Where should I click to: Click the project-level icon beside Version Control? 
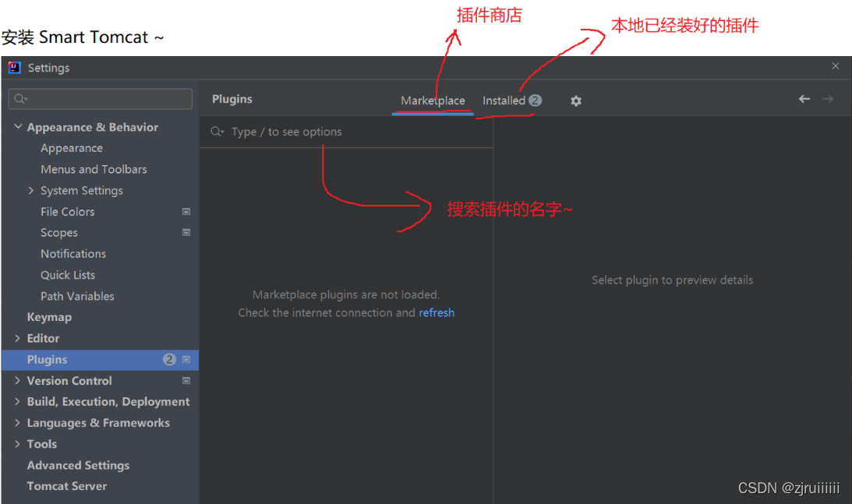click(x=186, y=381)
